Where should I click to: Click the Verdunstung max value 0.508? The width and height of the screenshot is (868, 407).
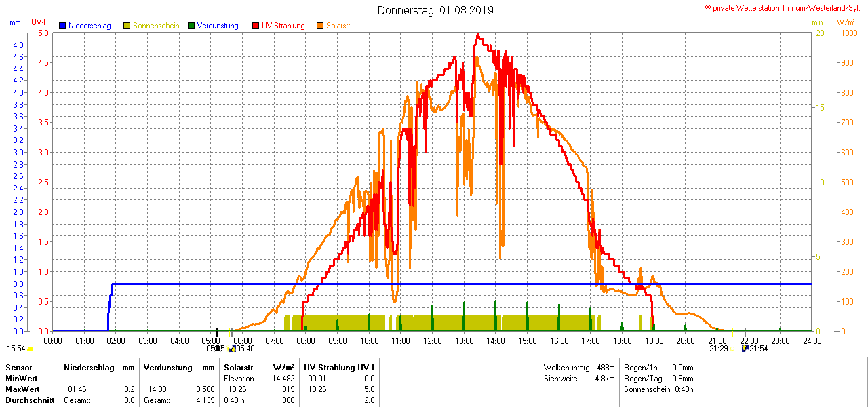click(205, 389)
